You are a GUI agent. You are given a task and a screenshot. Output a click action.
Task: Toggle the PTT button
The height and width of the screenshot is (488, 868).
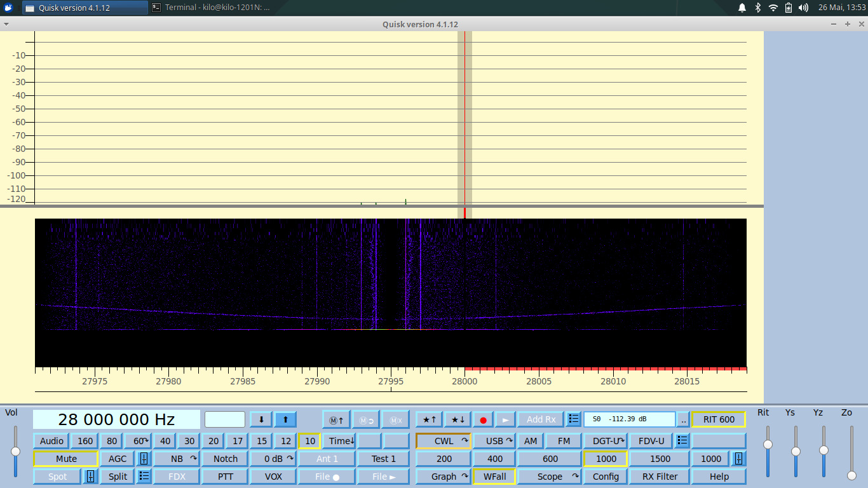[226, 477]
